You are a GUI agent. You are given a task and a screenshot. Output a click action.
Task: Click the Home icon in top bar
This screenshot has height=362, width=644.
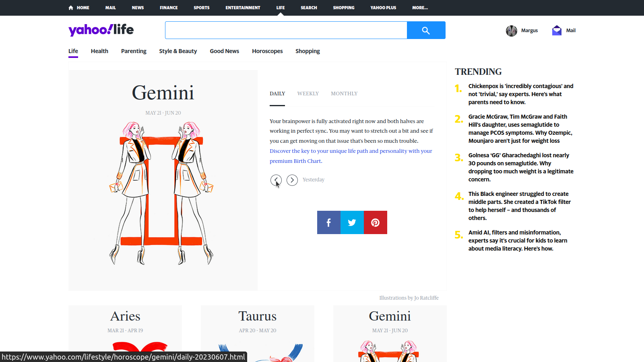click(71, 8)
